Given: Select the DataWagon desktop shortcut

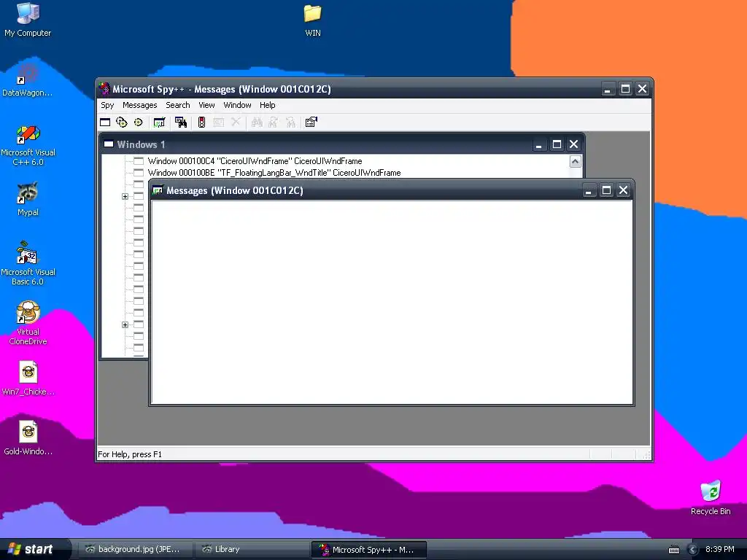Looking at the screenshot, I should pos(27,80).
